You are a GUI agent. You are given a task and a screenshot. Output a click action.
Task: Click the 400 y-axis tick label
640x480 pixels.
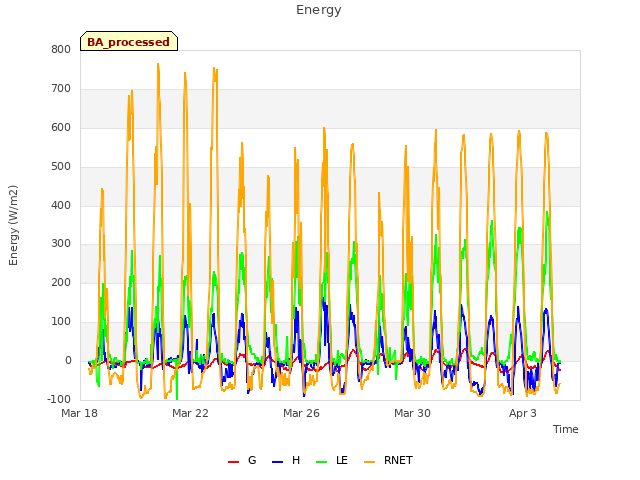tap(61, 205)
